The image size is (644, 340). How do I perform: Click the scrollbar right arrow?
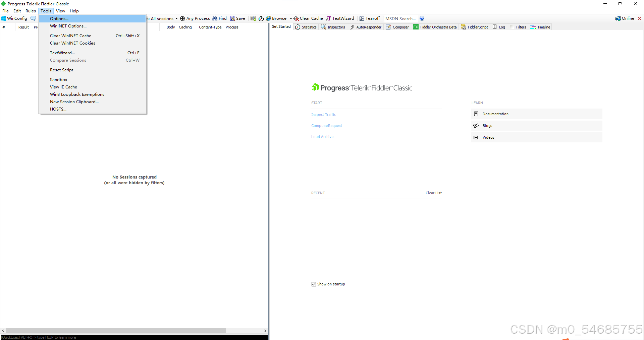click(265, 331)
